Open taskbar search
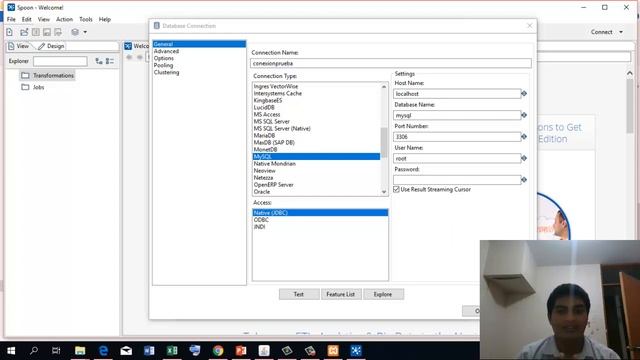640x360 pixels. [34, 351]
